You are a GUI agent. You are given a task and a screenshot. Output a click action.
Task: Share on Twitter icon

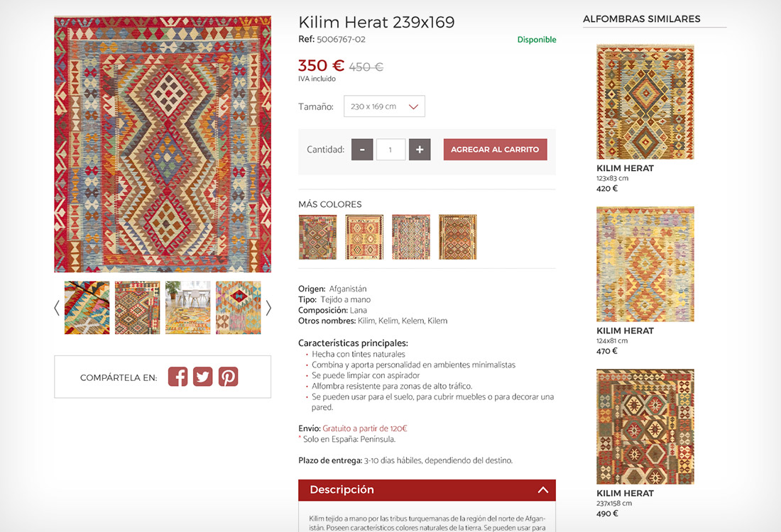203,377
